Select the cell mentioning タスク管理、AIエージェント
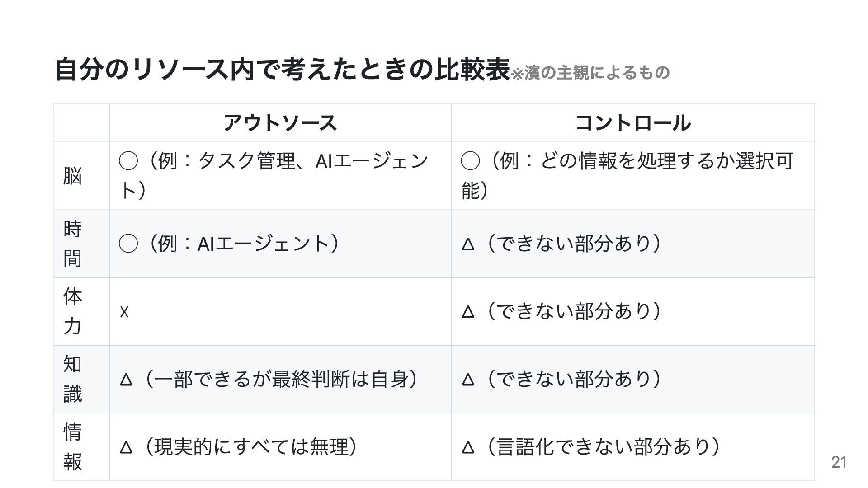This screenshot has width=868, height=488. pos(280,176)
